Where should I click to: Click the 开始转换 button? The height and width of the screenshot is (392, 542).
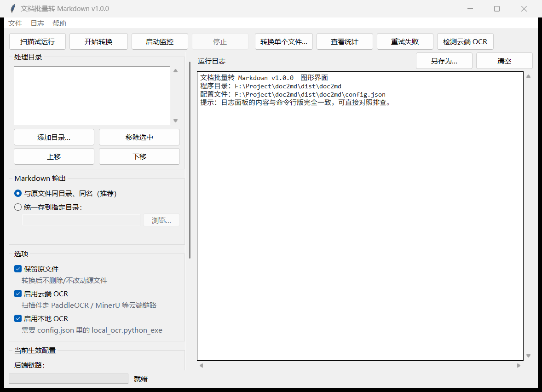98,41
